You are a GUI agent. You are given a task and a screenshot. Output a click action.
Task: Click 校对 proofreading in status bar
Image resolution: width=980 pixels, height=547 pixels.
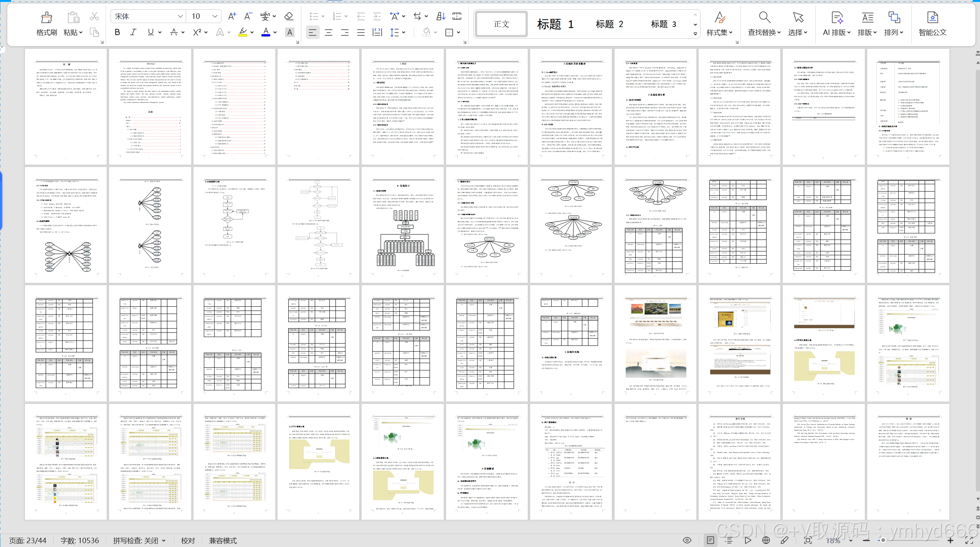188,540
